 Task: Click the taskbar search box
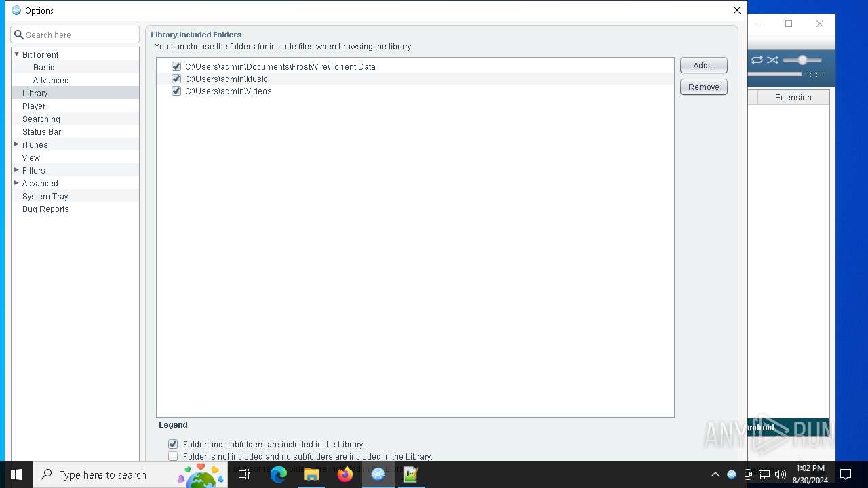point(130,474)
